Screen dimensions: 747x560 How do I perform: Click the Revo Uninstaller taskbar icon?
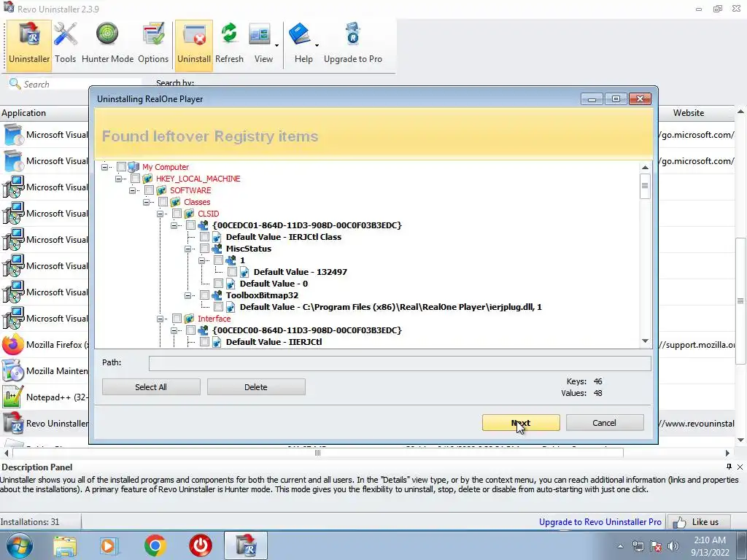tap(246, 545)
